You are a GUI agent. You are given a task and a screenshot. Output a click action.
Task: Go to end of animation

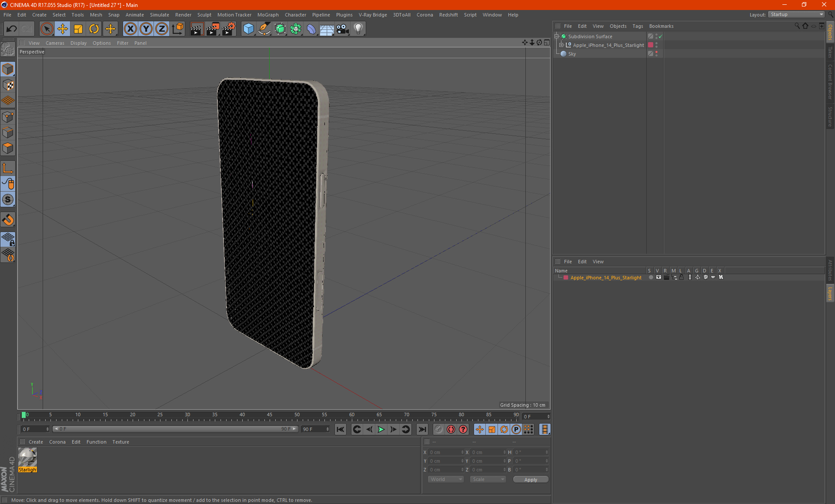point(422,429)
